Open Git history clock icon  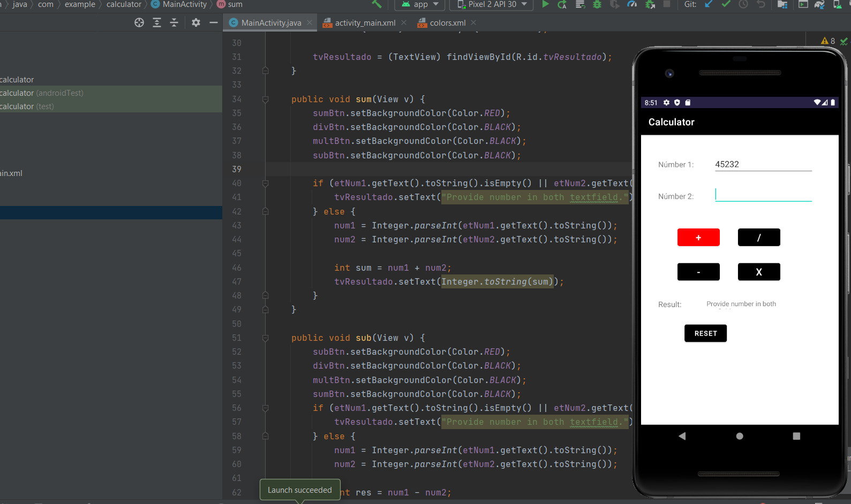point(743,4)
